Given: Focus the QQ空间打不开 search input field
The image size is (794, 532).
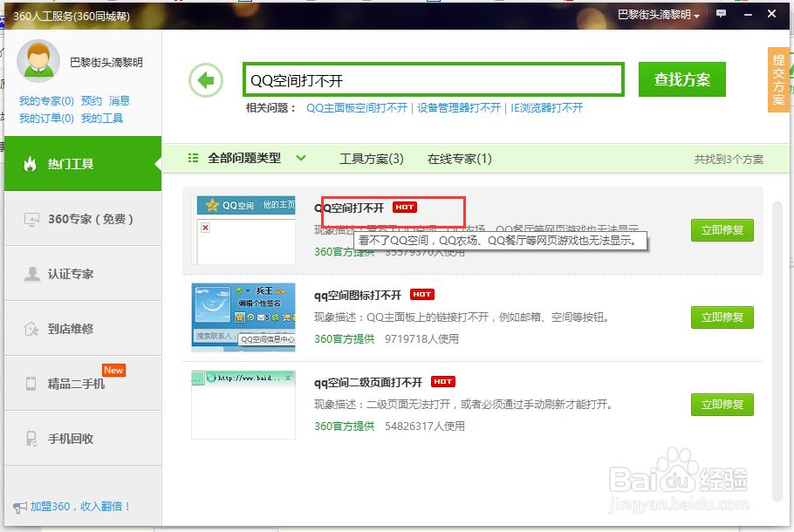Looking at the screenshot, I should tap(434, 79).
